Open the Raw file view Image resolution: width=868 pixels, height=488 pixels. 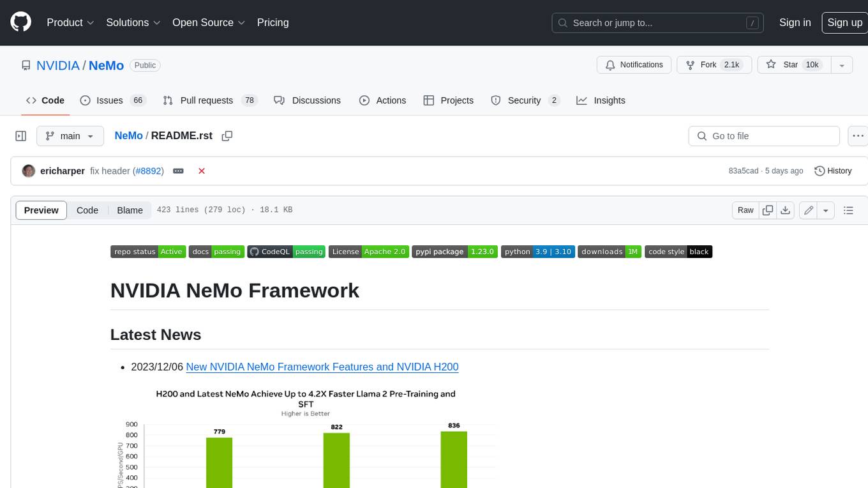[745, 210]
